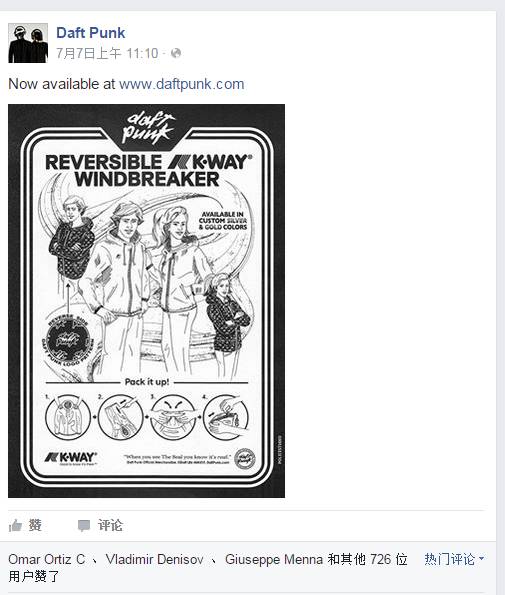Expand the 热门评论 sort dropdown

tap(454, 559)
